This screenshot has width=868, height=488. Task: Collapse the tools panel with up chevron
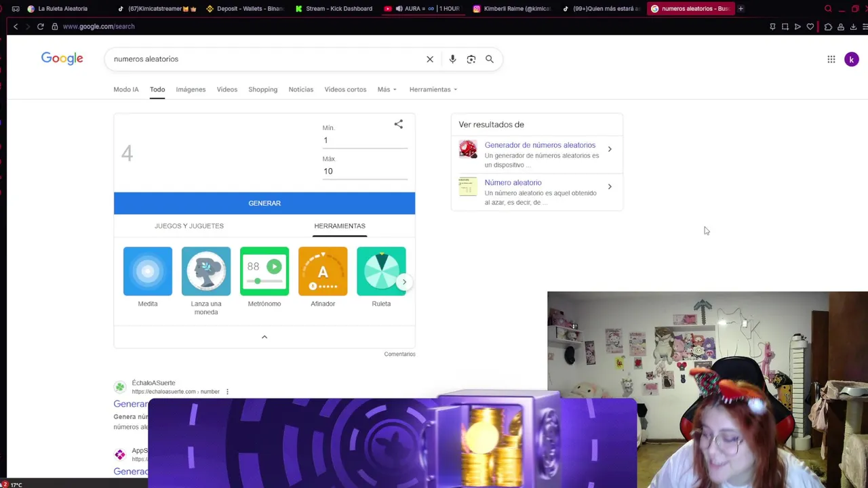point(264,337)
